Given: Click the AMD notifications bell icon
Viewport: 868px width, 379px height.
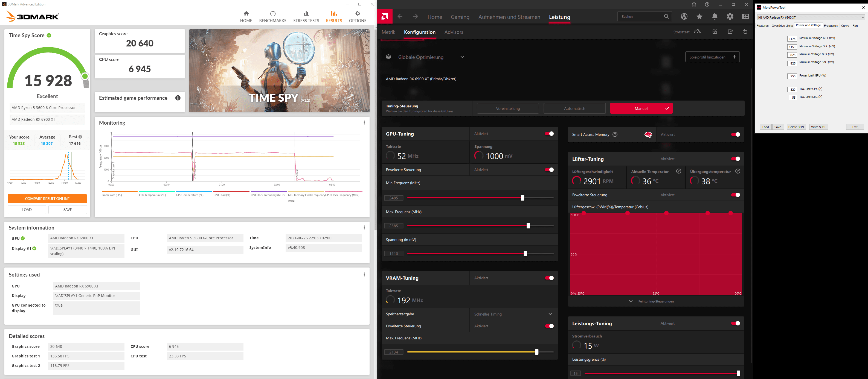Looking at the screenshot, I should tap(715, 16).
